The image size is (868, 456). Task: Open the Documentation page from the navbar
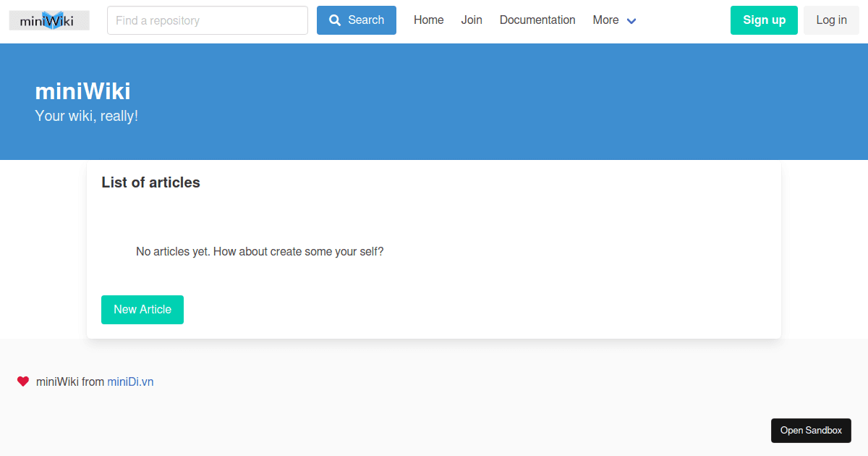click(x=537, y=20)
